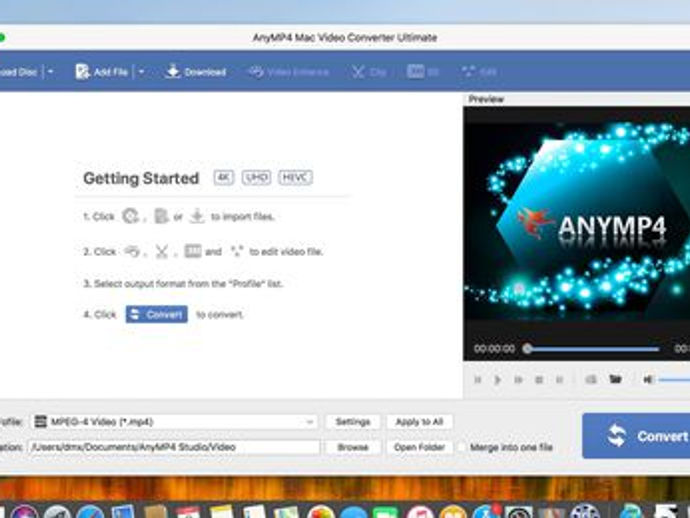Open App Store from the Dock
The image size is (690, 518).
point(485,513)
